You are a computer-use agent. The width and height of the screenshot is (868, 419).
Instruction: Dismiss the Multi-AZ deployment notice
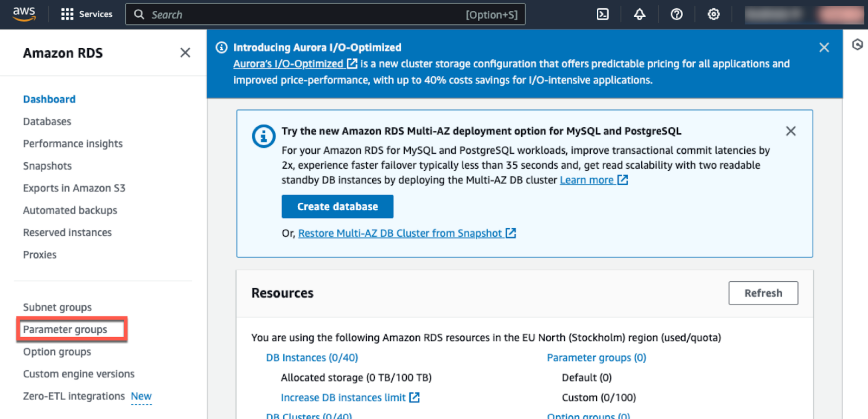tap(790, 131)
